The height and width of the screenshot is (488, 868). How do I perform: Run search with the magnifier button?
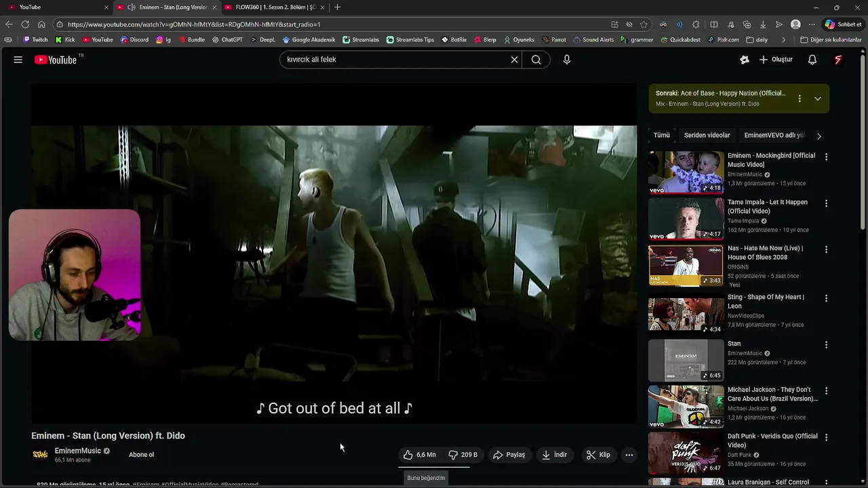(x=536, y=60)
